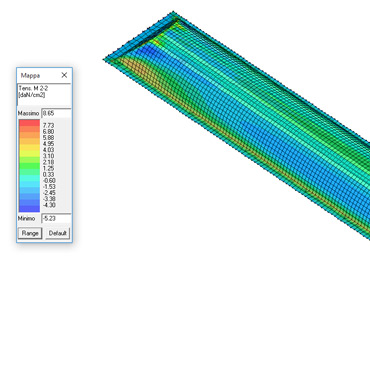Click the Massimo label text

(x=28, y=114)
